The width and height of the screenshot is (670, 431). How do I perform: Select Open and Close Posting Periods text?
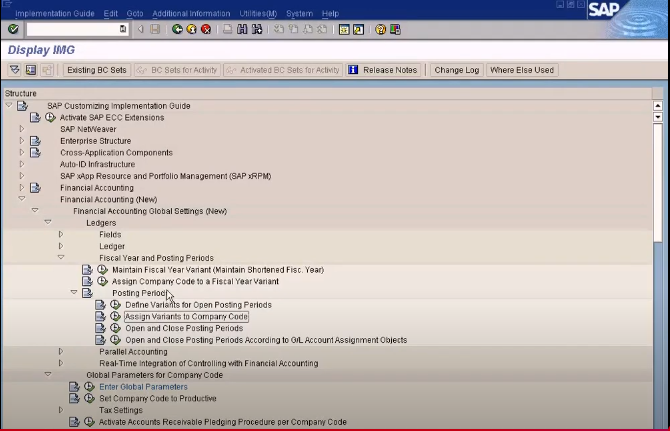[184, 328]
